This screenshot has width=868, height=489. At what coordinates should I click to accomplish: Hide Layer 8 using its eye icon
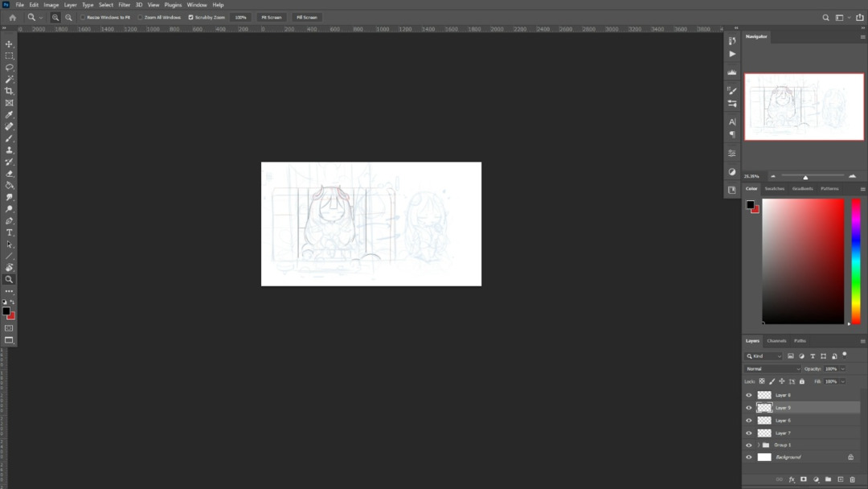click(x=749, y=395)
